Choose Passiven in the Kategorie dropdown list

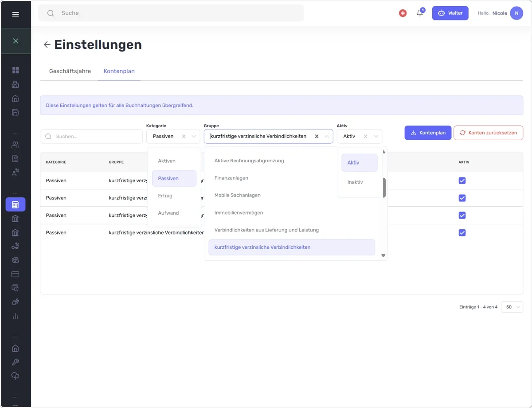click(x=174, y=178)
